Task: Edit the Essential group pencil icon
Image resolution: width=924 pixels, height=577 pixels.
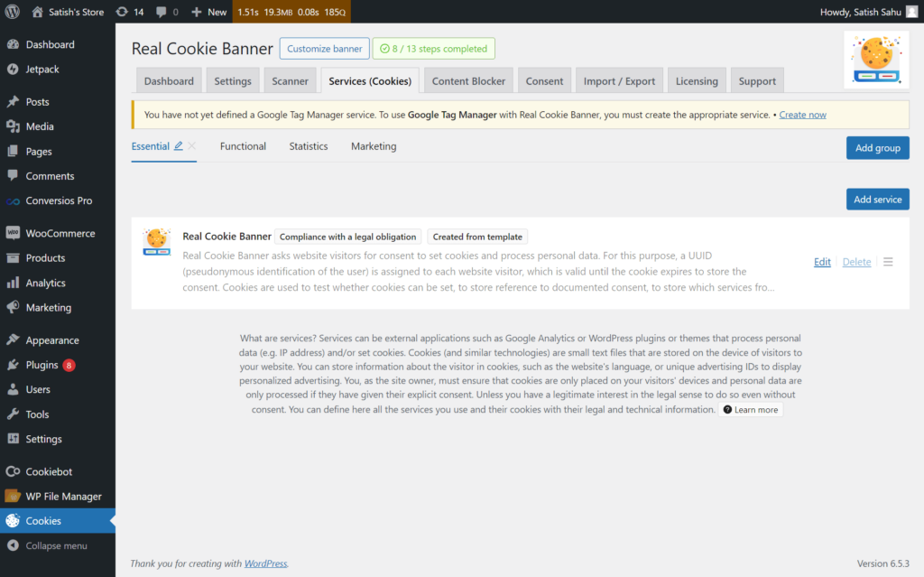Action: [178, 145]
